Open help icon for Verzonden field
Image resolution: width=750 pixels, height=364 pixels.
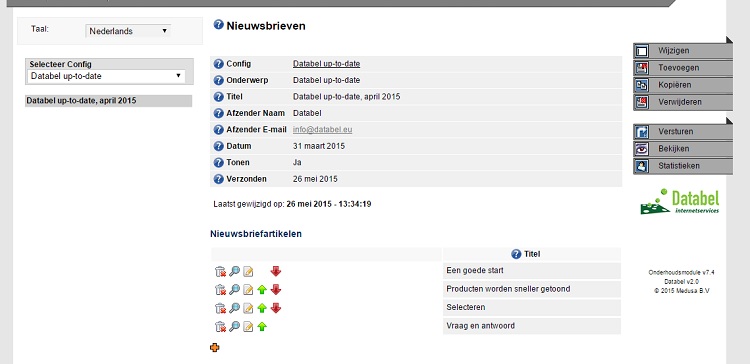(219, 179)
